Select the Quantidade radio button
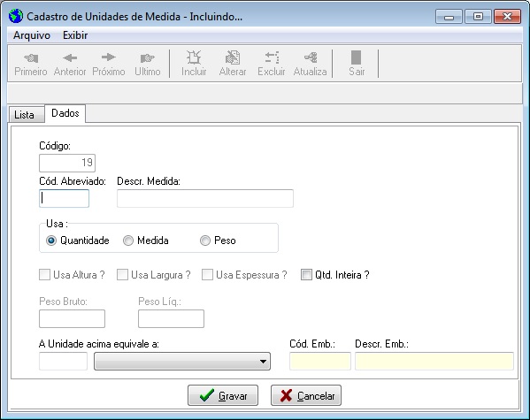530x420 pixels. pyautogui.click(x=51, y=241)
